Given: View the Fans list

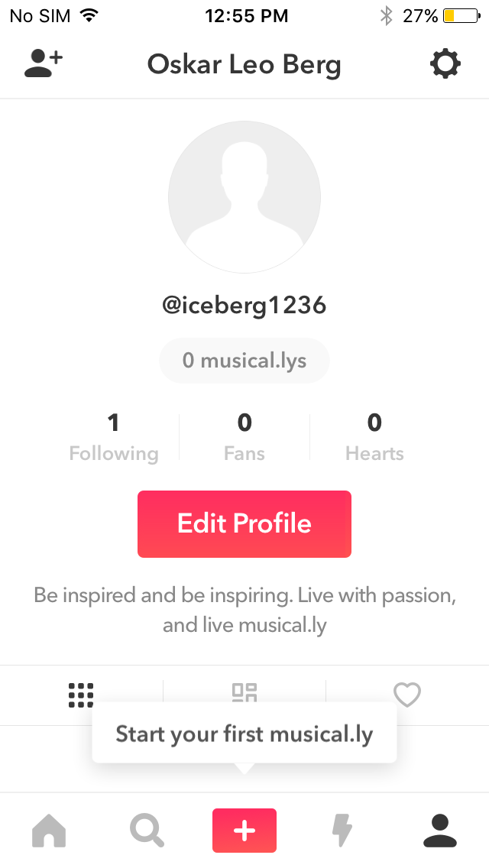Looking at the screenshot, I should point(244,437).
